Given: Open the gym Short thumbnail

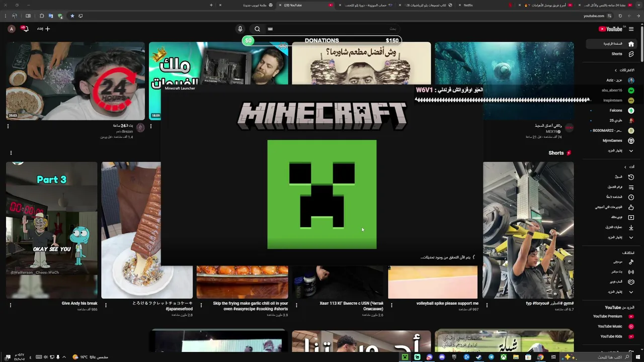Looking at the screenshot, I should point(528,230).
